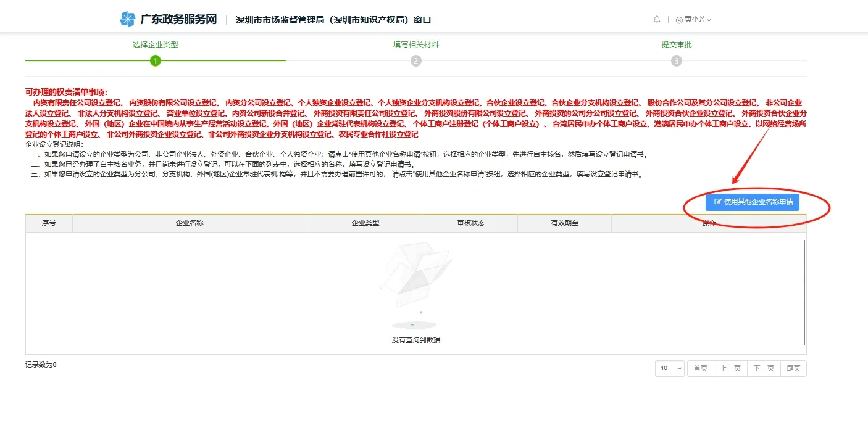Image resolution: width=868 pixels, height=425 pixels.
Task: Click the 选择企业类型 step label
Action: [x=156, y=45]
